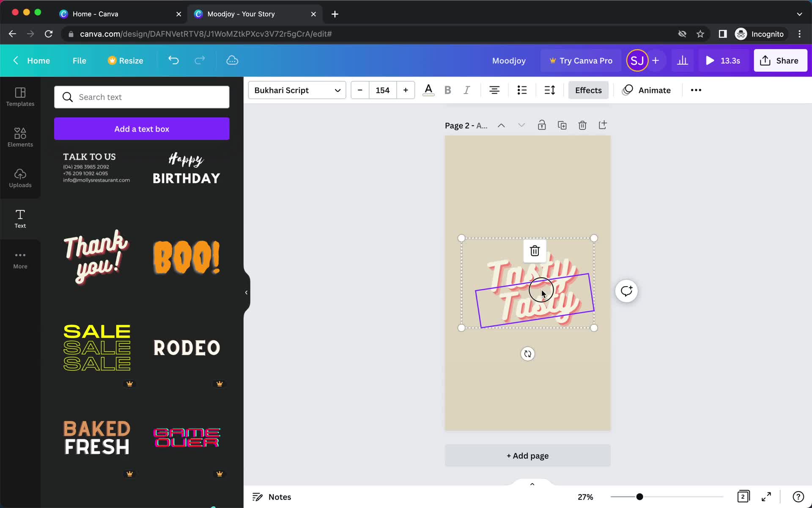Bookmark this page with star
Screen dimensions: 812x508
click(700, 34)
